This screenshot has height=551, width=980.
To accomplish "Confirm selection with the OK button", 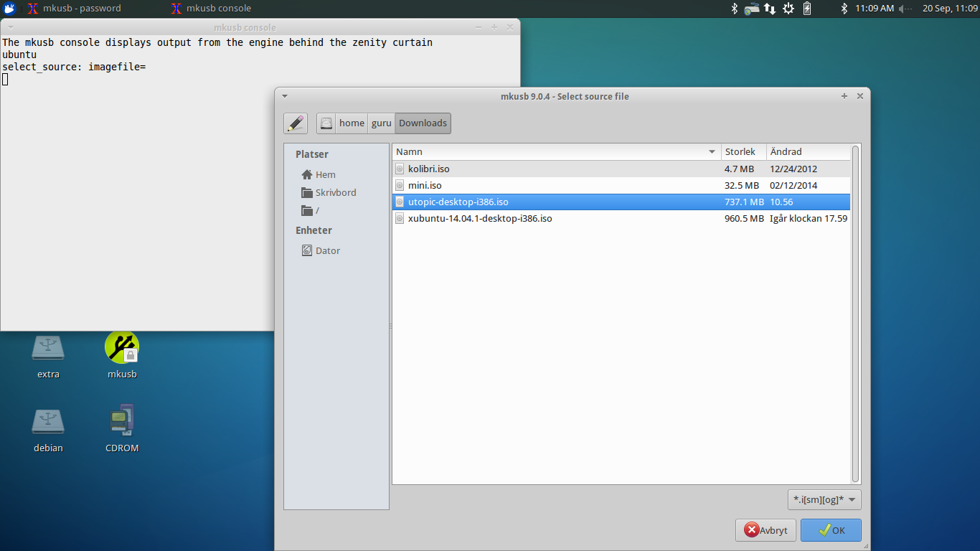I will coord(831,531).
